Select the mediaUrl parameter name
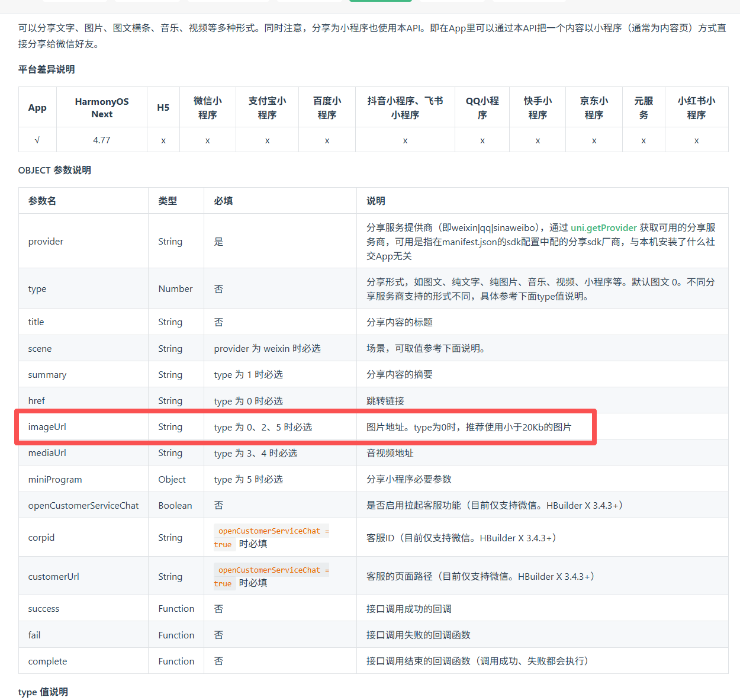 [x=47, y=453]
